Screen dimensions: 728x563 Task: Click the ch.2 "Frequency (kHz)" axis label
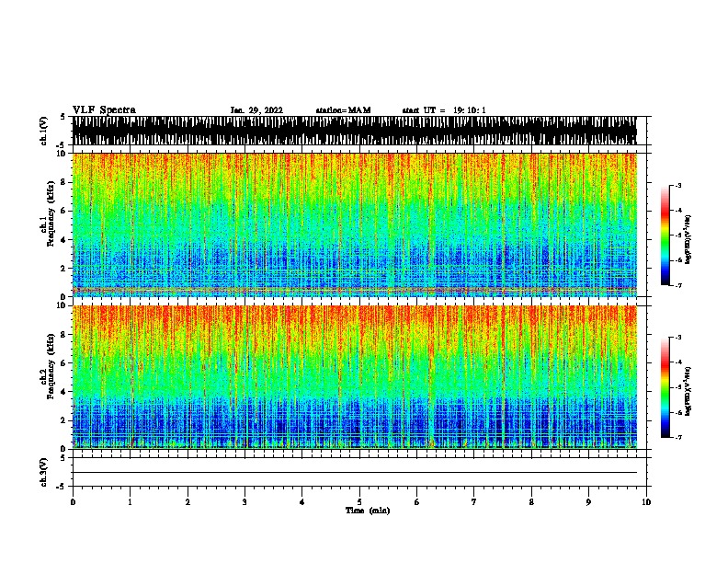[51, 366]
